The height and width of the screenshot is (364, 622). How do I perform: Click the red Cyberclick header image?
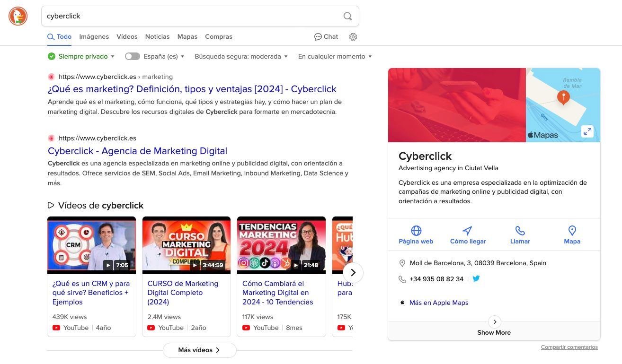457,105
